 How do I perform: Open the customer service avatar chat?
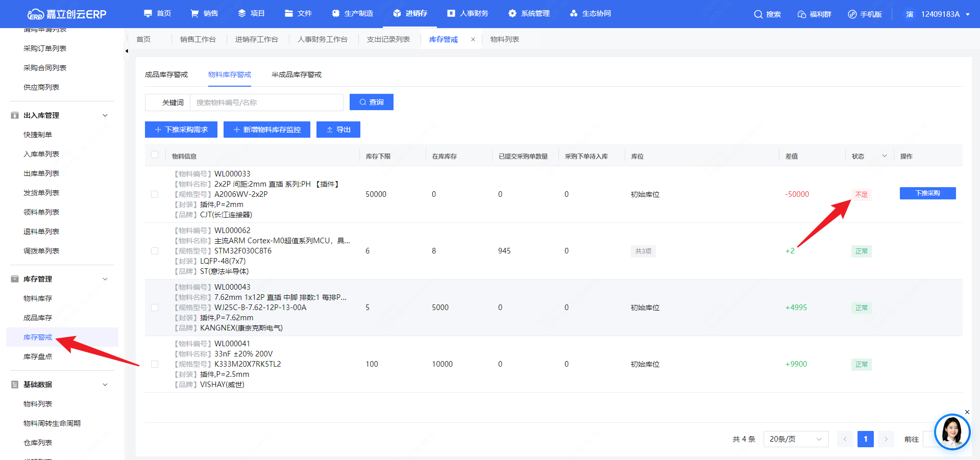tap(952, 432)
